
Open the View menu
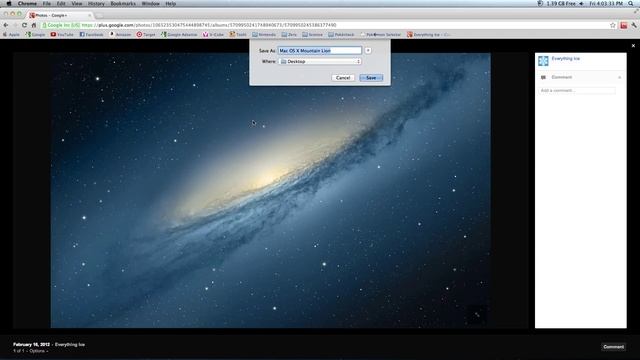click(77, 3)
